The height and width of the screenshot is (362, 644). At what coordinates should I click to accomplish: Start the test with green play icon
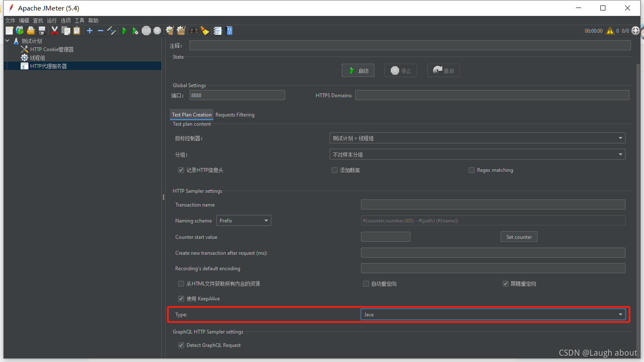[124, 31]
